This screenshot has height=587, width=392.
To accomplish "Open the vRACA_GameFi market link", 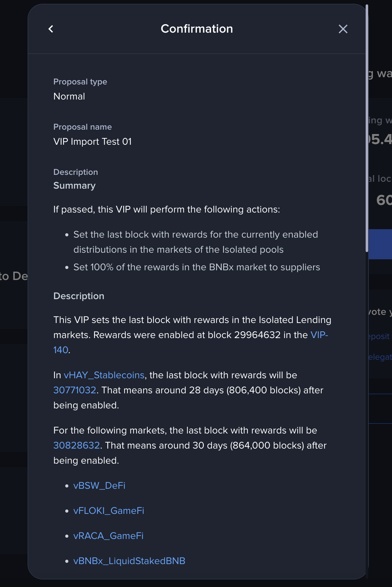I will tap(109, 536).
